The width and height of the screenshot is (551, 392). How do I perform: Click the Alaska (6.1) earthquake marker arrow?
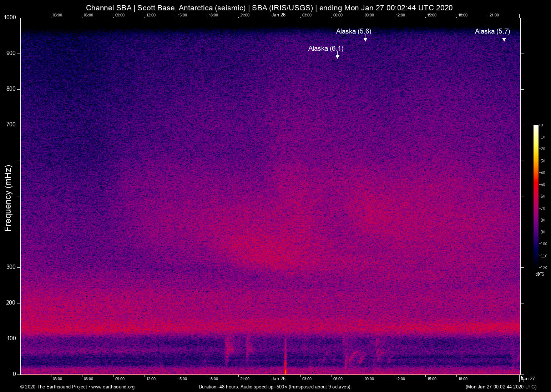click(x=337, y=56)
